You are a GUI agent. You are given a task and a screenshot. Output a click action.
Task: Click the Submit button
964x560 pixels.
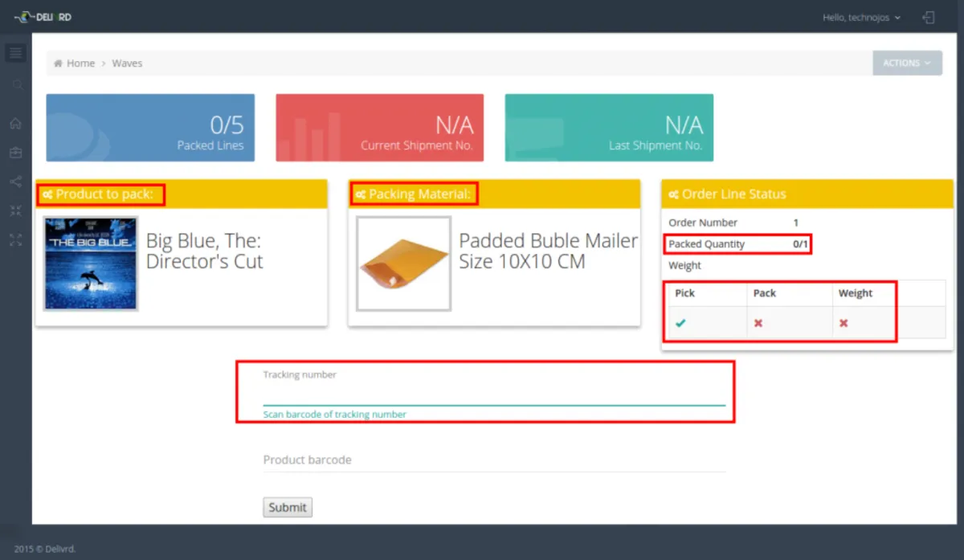pyautogui.click(x=288, y=507)
